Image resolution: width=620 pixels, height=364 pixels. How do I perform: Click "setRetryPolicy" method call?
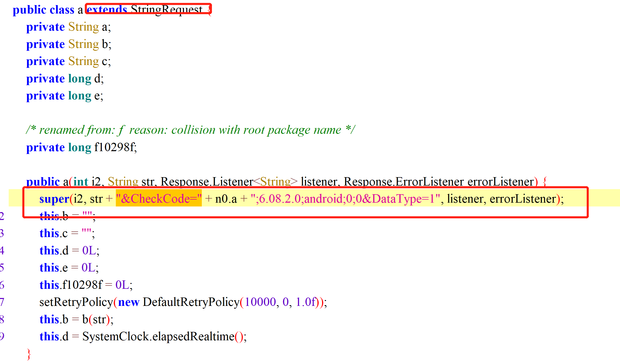[x=76, y=302]
